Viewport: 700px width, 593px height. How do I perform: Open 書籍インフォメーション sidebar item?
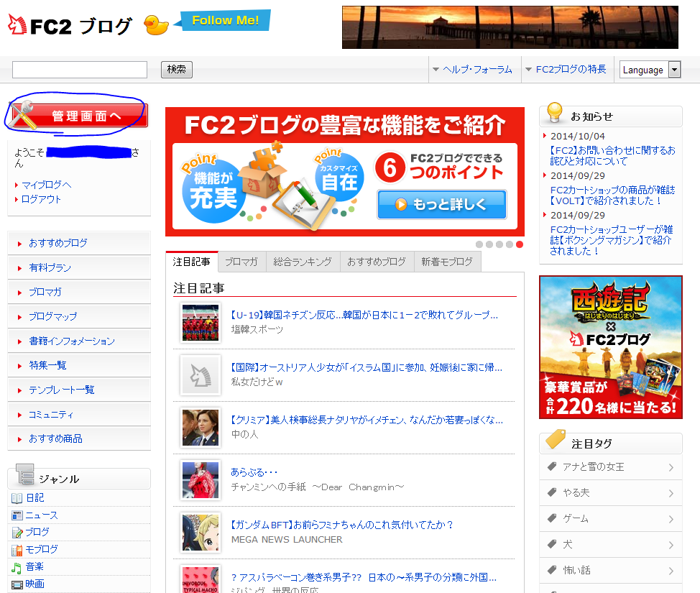coord(79,341)
